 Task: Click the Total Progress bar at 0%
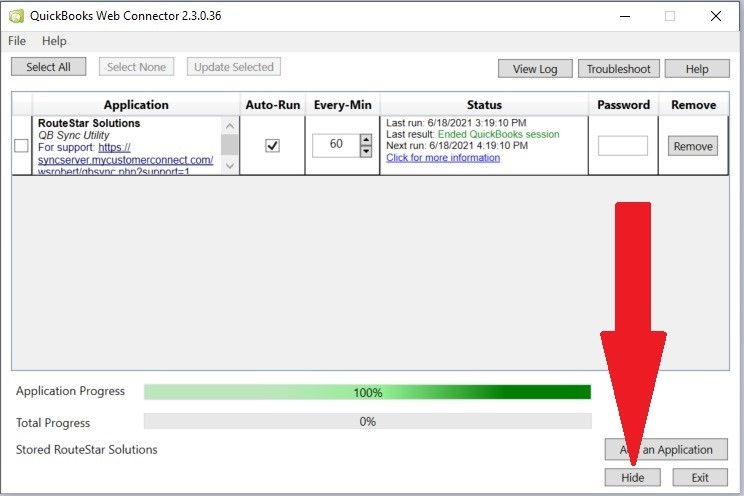click(x=368, y=421)
